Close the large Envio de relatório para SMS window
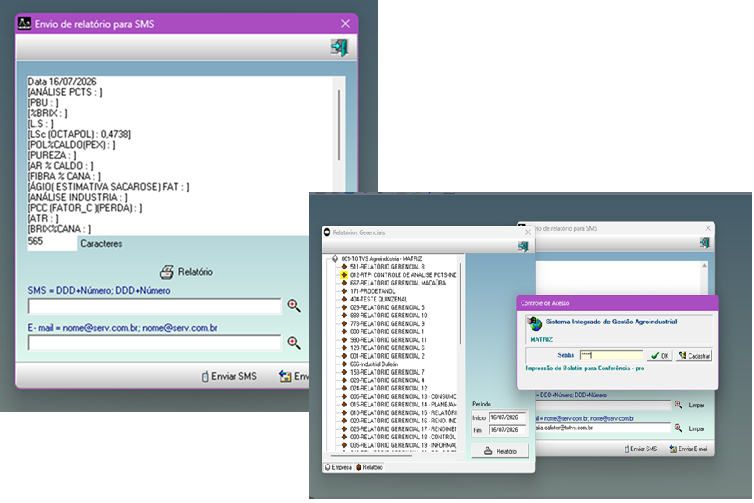This screenshot has height=503, width=754. pyautogui.click(x=345, y=24)
